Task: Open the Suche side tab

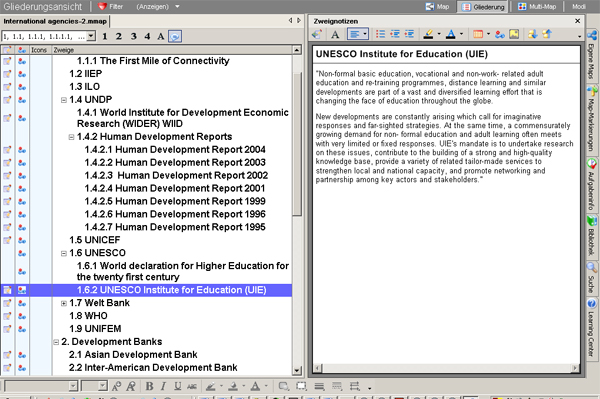Action: tap(592, 278)
